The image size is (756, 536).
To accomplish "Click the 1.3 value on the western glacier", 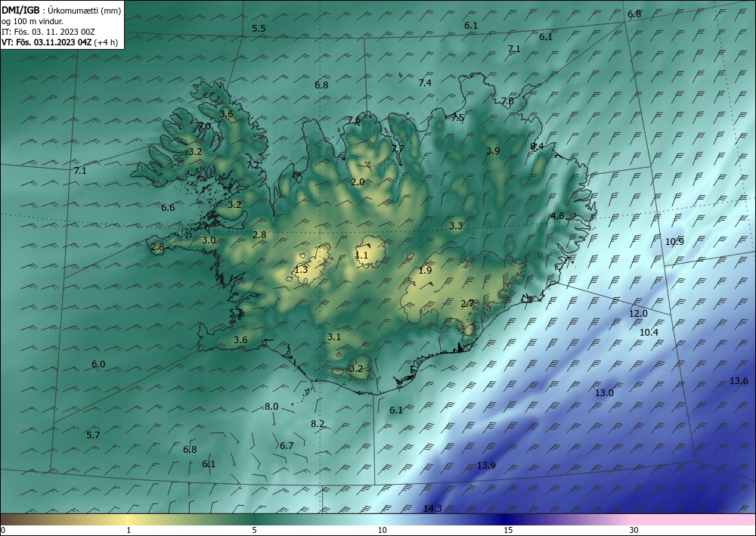I will (301, 269).
